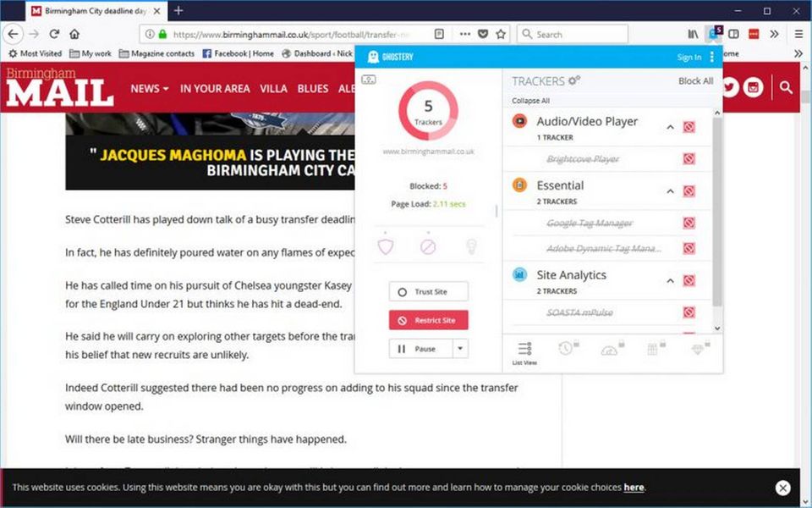Collapse the Audio/Video Player category
The width and height of the screenshot is (812, 508).
pos(670,127)
